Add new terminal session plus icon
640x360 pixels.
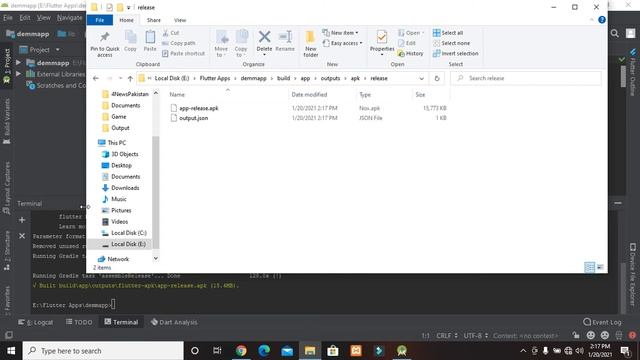pyautogui.click(x=22, y=220)
